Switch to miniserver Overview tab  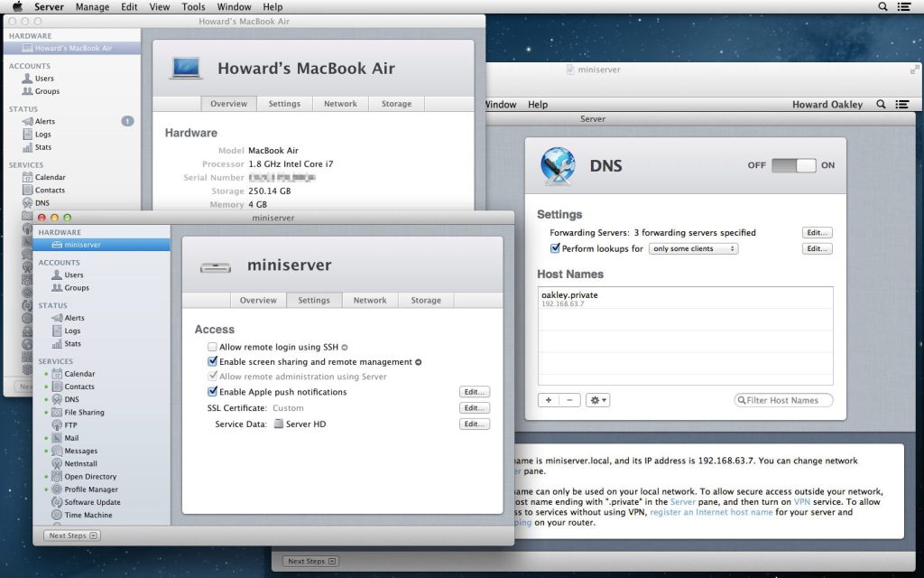[258, 300]
